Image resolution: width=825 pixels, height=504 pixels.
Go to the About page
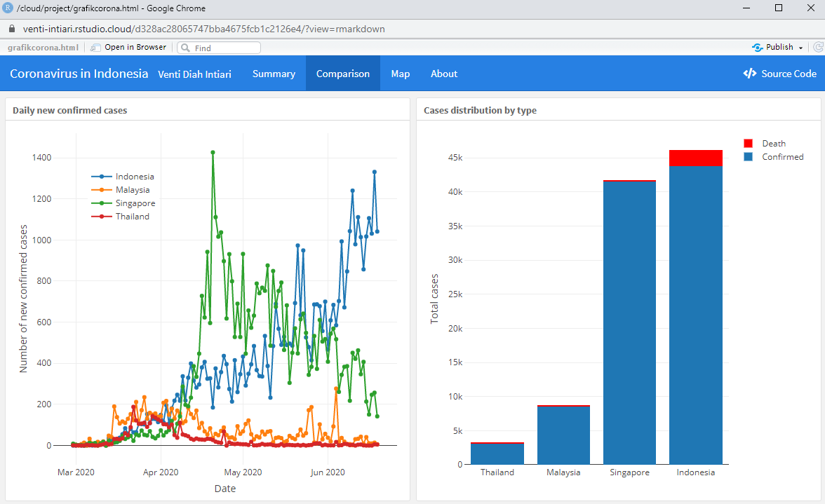coord(443,73)
